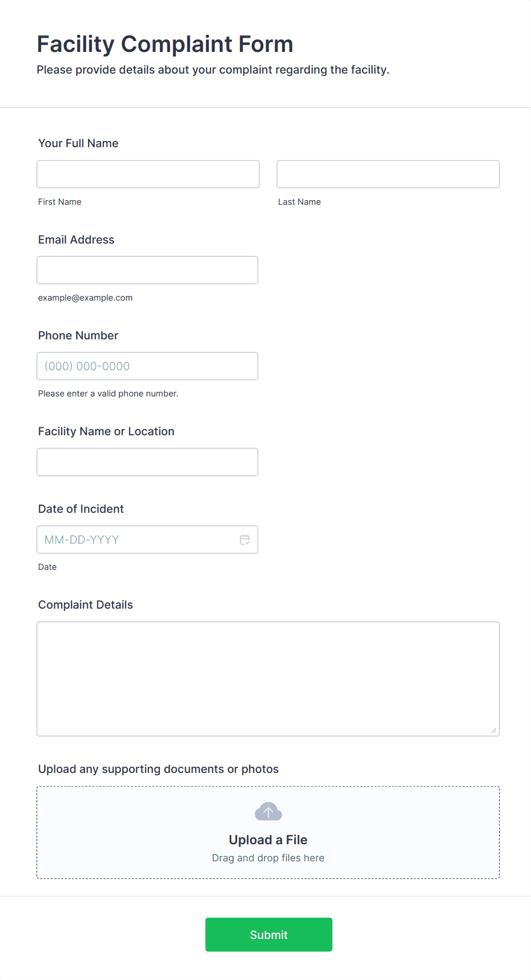Grab the textarea resize handle corner
The width and height of the screenshot is (531, 980).
coord(494,730)
